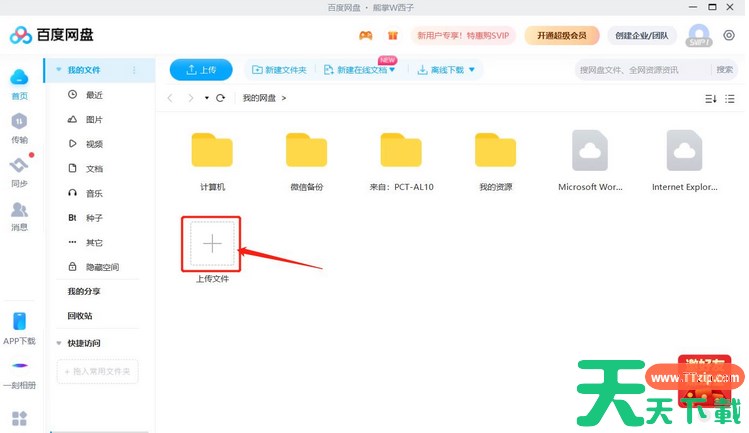Click 新建文件夹 button
Image resolution: width=749 pixels, height=433 pixels.
tap(279, 70)
